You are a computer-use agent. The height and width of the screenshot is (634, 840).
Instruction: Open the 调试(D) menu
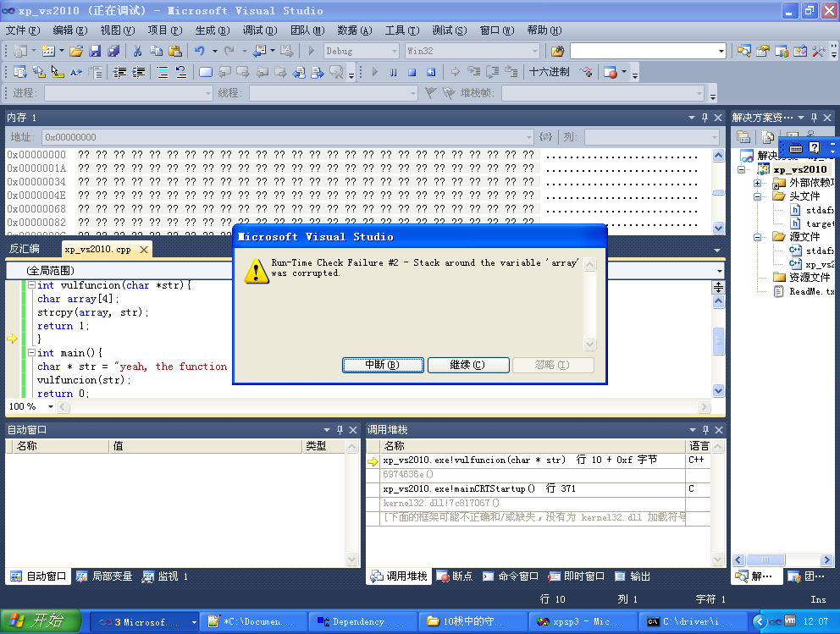click(x=260, y=30)
